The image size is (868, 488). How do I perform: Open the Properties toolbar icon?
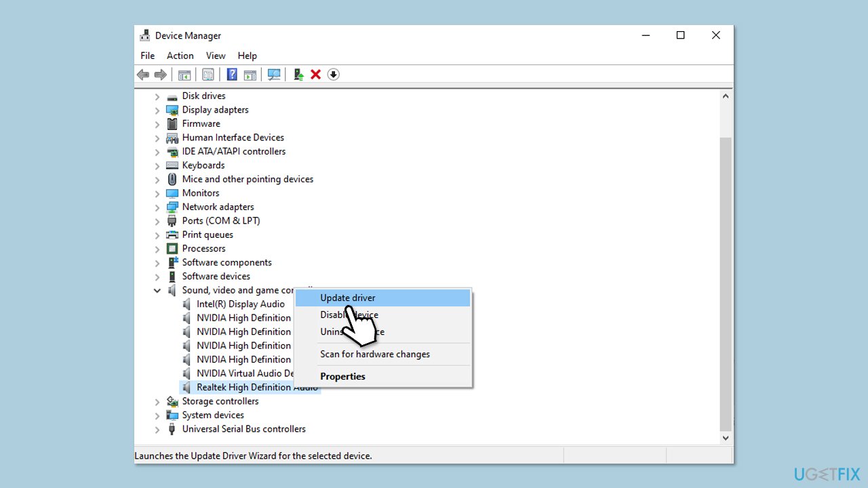point(208,75)
